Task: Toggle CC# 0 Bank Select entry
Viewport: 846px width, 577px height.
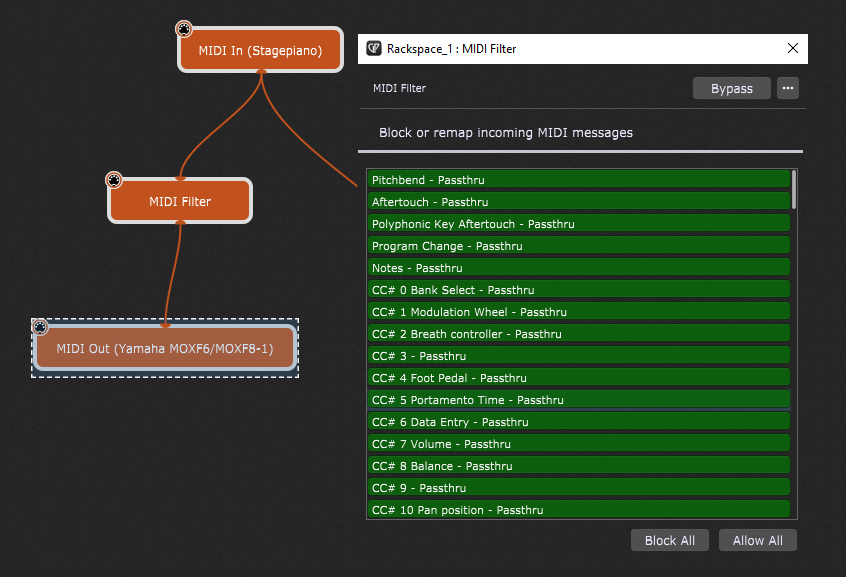Action: click(x=579, y=290)
